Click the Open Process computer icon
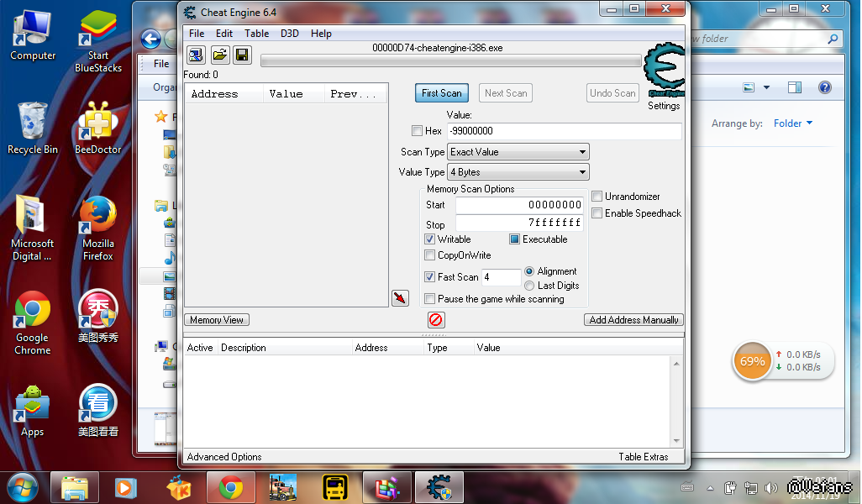The image size is (862, 504). (196, 55)
